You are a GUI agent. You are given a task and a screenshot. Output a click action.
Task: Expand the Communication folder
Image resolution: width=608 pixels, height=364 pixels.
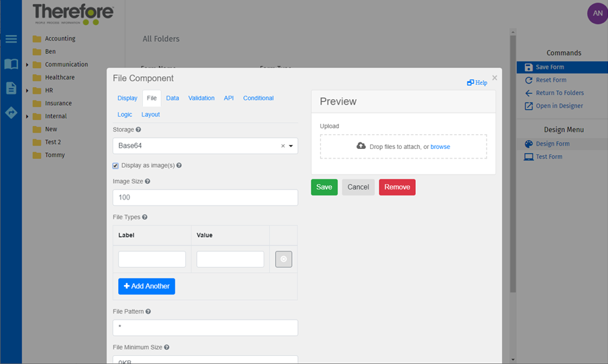coord(28,65)
